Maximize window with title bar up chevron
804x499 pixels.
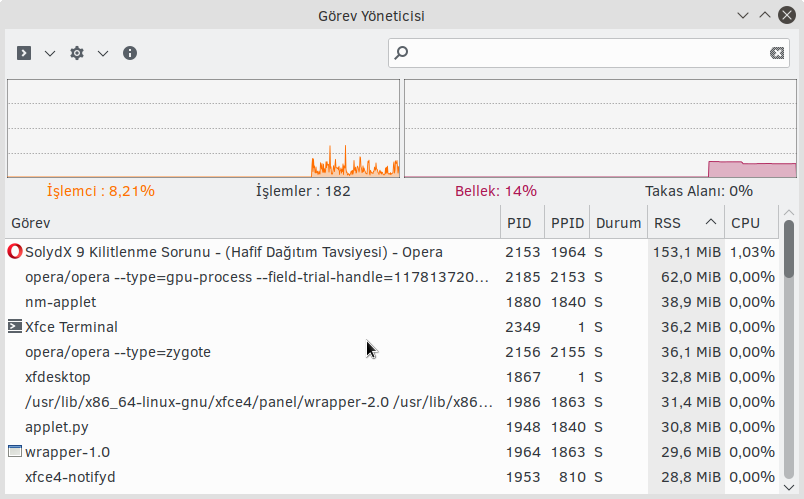click(x=765, y=15)
